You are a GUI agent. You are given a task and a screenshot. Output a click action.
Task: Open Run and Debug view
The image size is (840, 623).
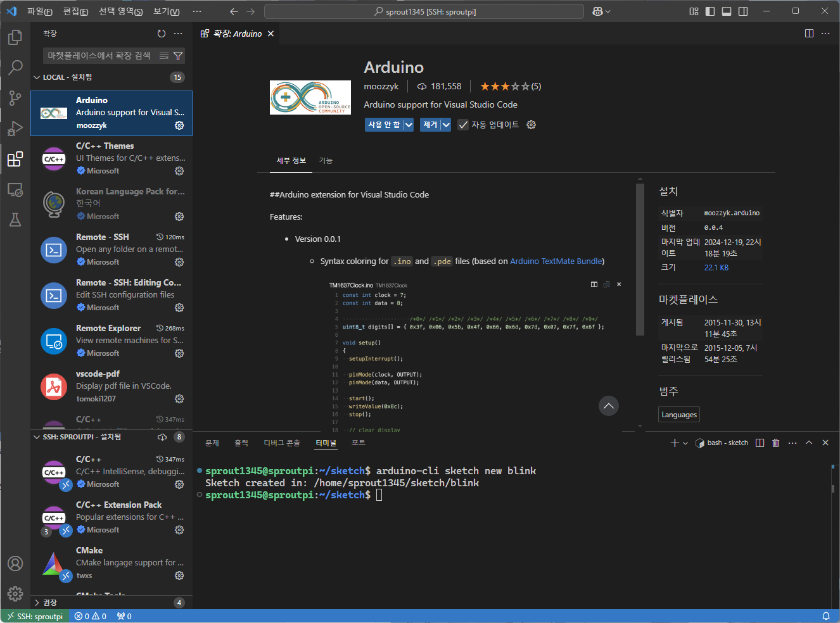[x=15, y=129]
